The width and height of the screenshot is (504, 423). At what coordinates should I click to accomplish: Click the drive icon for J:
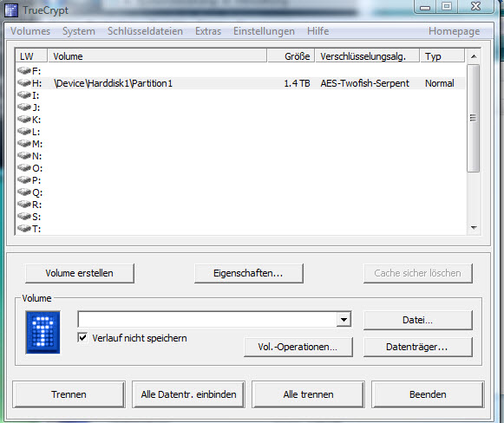(24, 107)
